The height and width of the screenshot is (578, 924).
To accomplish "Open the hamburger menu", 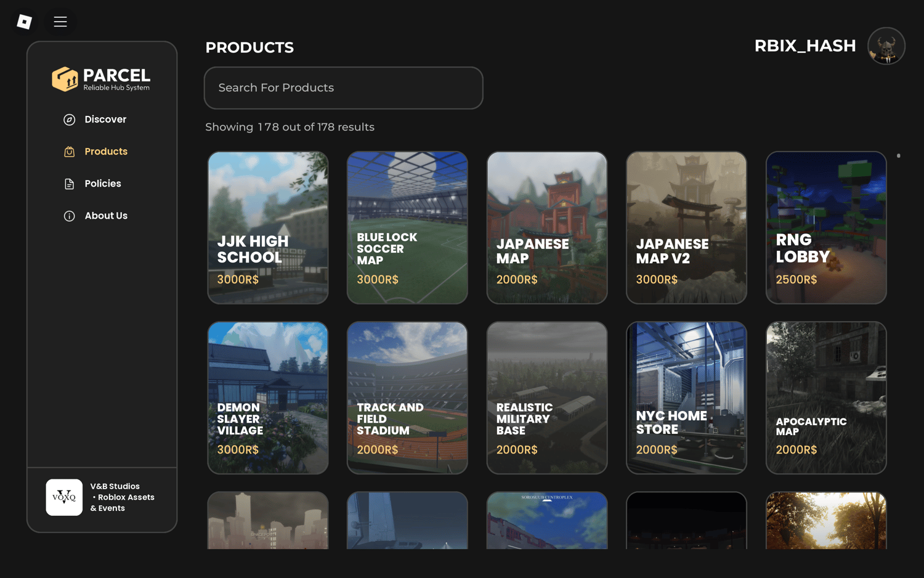I will pyautogui.click(x=60, y=22).
